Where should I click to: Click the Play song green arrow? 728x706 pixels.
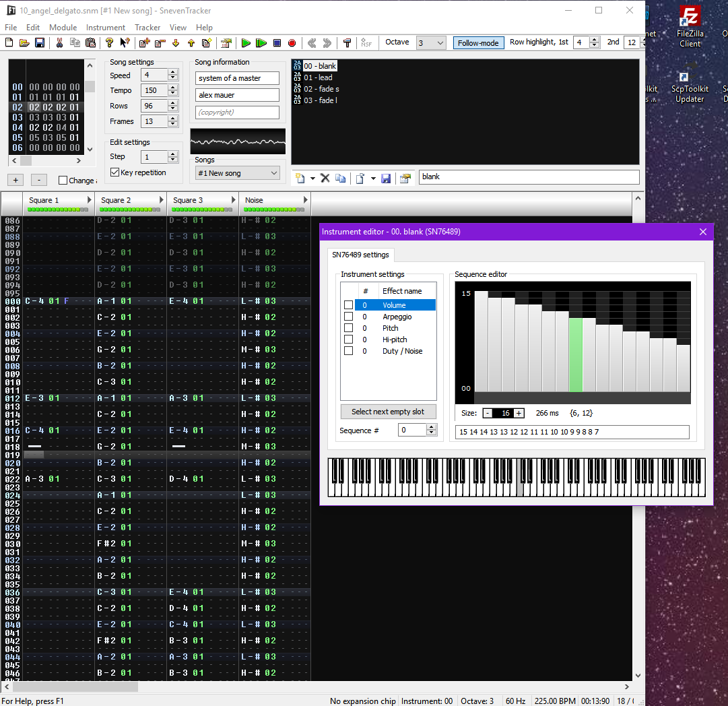point(246,43)
